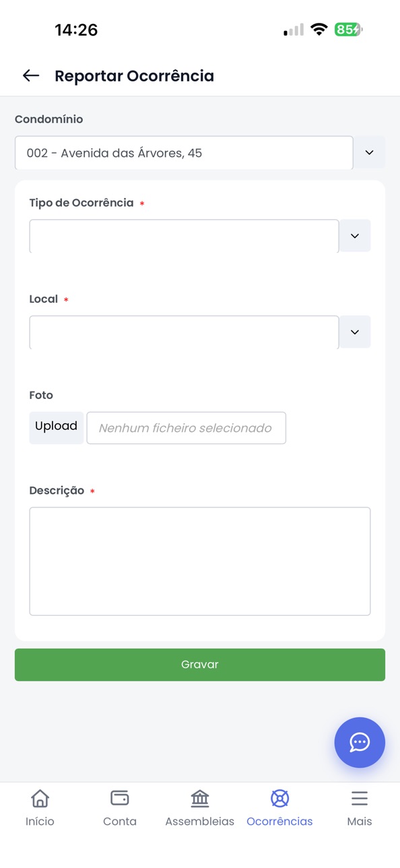Tap the Assembleias building icon
Viewport: 400px width, 868px height.
tap(200, 798)
